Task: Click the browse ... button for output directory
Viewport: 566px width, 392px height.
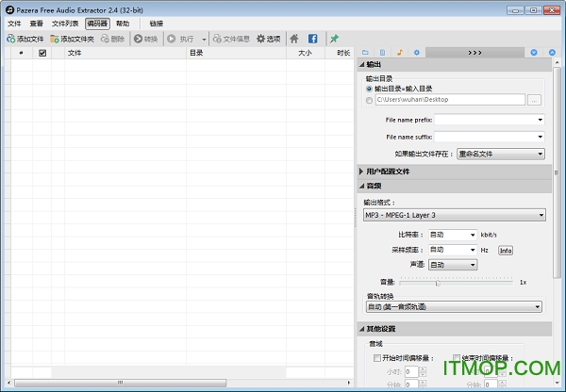Action: 534,100
